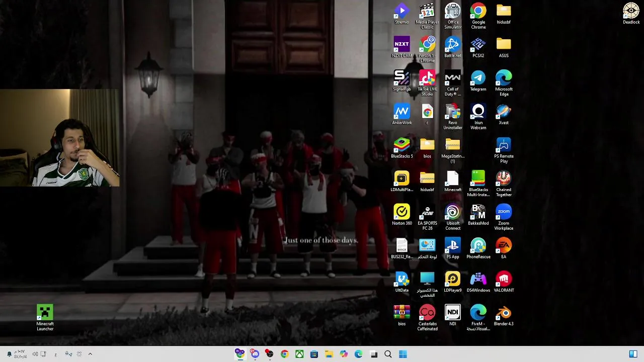Open File Explorer from the taskbar

329,354
